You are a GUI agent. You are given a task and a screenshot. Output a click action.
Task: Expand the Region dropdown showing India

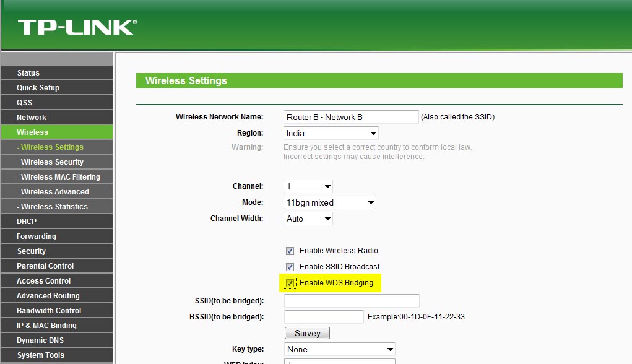tap(331, 134)
